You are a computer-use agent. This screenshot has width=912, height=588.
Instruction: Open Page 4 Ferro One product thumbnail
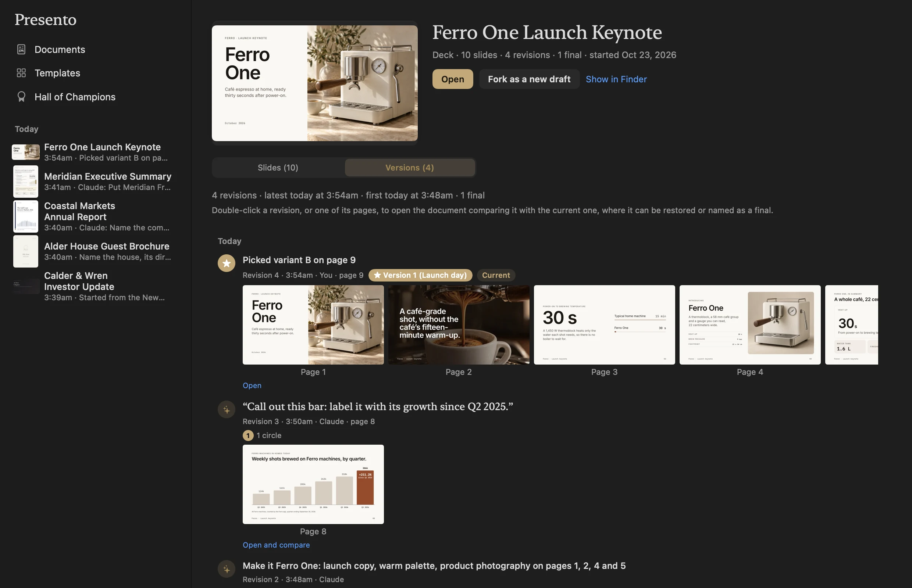point(750,325)
